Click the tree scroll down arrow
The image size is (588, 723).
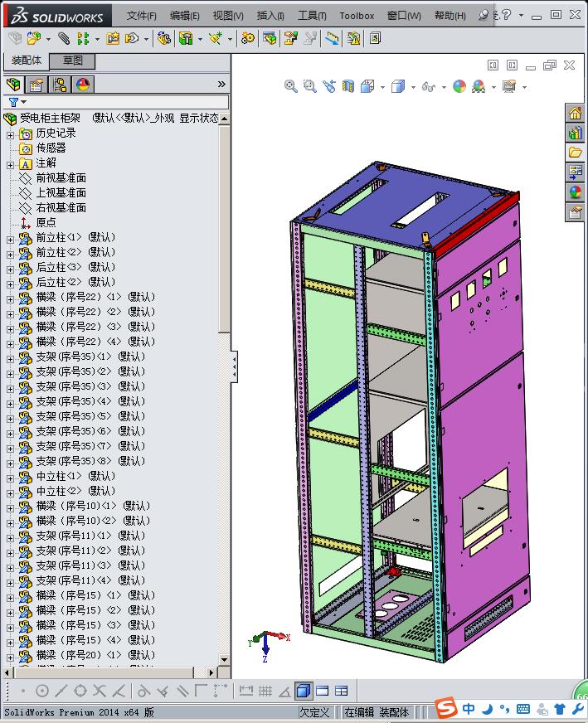[x=224, y=660]
